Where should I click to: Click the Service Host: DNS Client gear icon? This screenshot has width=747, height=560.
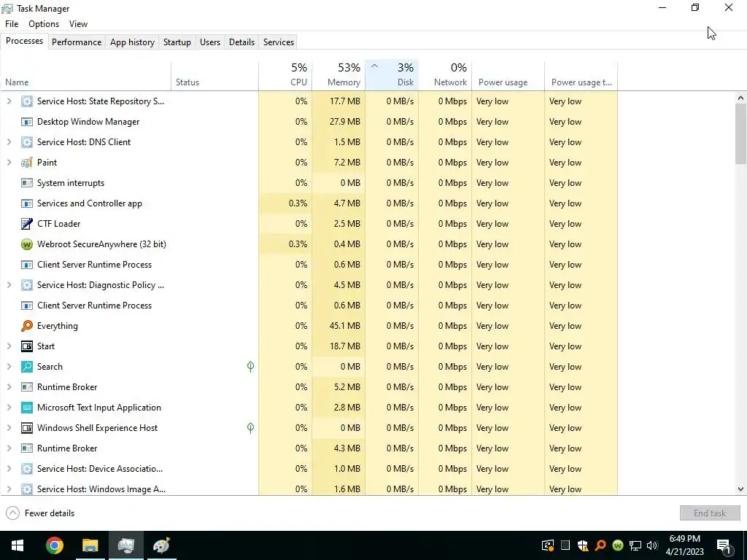[x=27, y=142]
